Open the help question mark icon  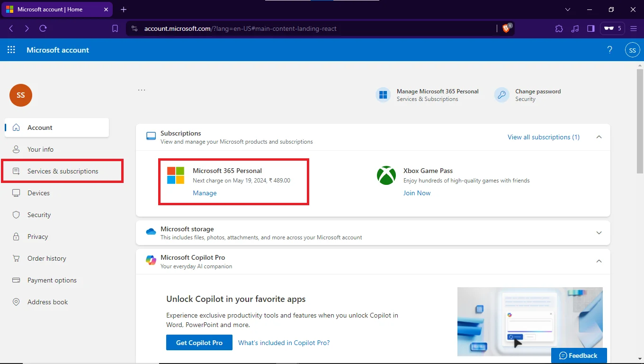click(x=610, y=50)
